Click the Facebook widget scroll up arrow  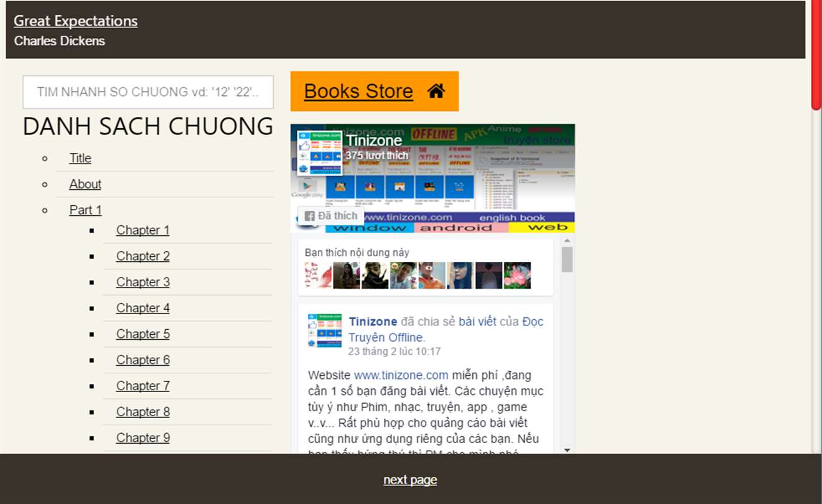click(567, 240)
